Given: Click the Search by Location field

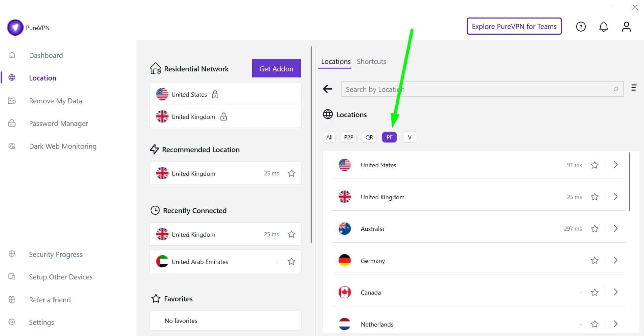Looking at the screenshot, I should pos(482,89).
